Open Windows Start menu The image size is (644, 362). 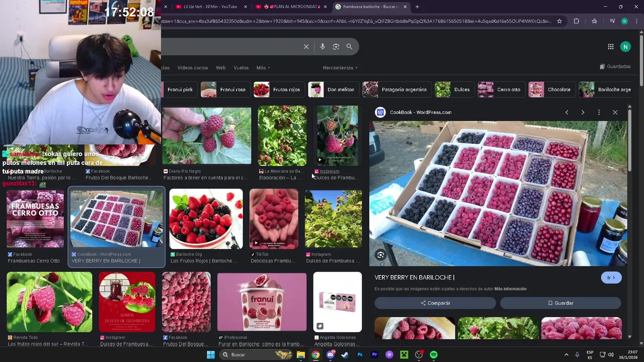point(211,354)
